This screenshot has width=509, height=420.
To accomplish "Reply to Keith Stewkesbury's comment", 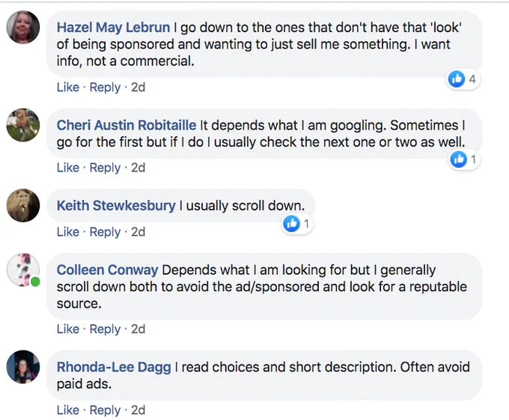I will pos(105,232).
